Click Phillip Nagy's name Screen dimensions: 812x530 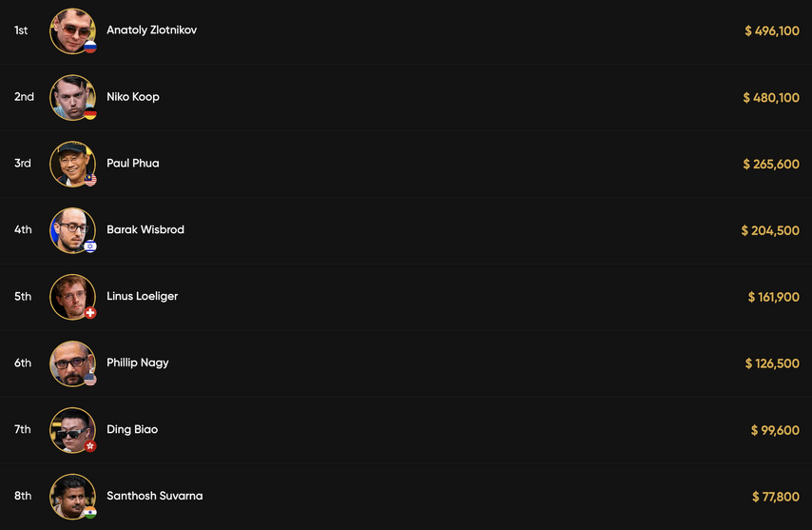pyautogui.click(x=138, y=363)
